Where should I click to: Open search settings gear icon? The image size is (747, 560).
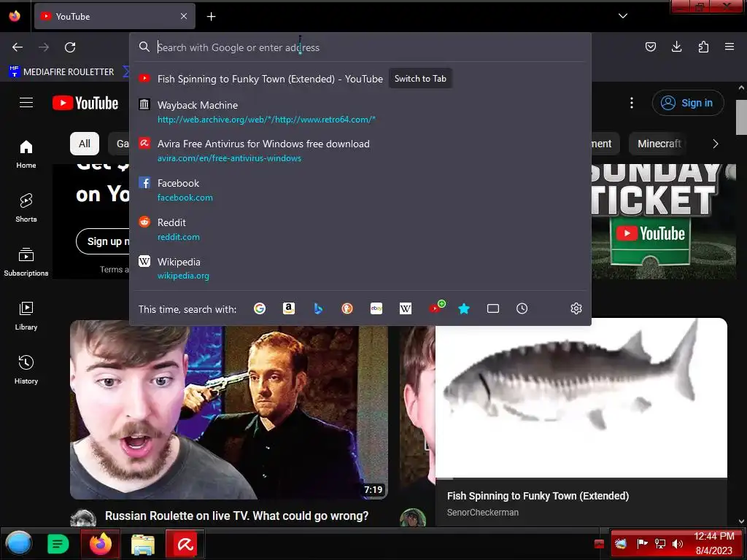pos(576,308)
